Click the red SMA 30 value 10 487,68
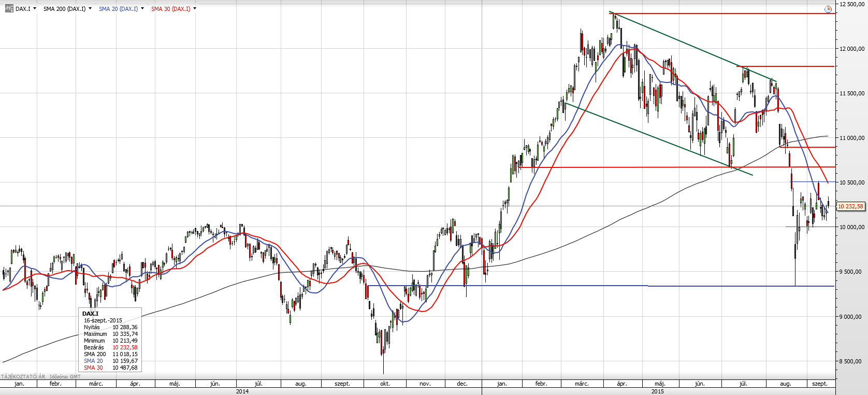 (x=125, y=368)
